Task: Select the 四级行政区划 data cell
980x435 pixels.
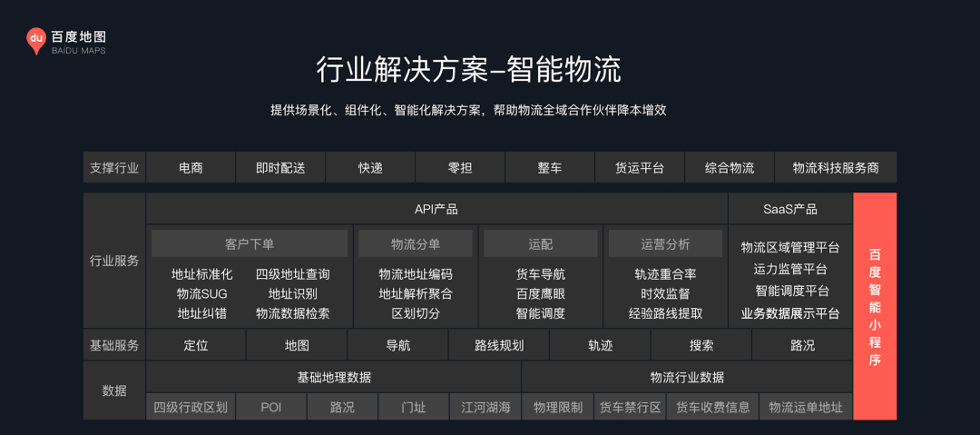Action: click(191, 408)
